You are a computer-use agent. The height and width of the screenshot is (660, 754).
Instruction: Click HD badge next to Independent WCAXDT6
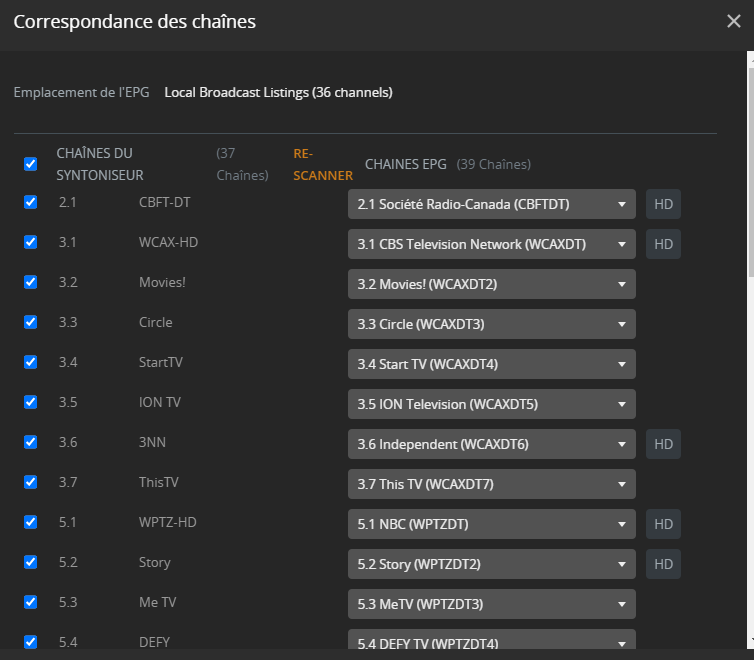(x=663, y=444)
